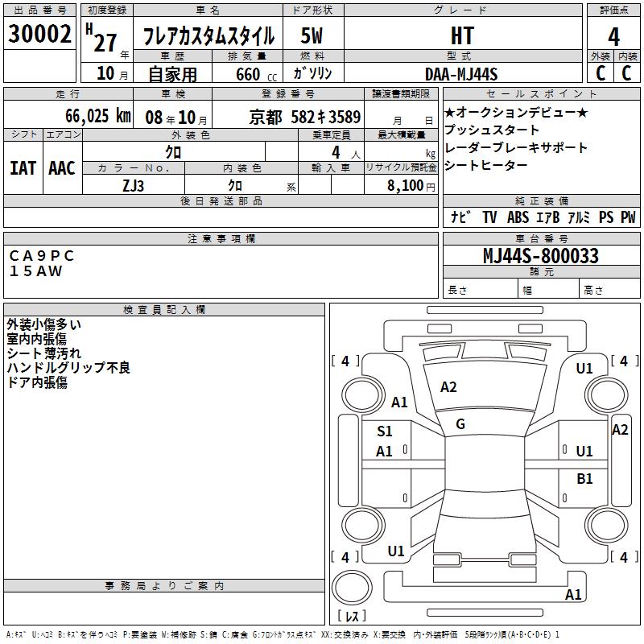Select the spare tire circle icon
The width and height of the screenshot is (644, 644).
(x=352, y=587)
